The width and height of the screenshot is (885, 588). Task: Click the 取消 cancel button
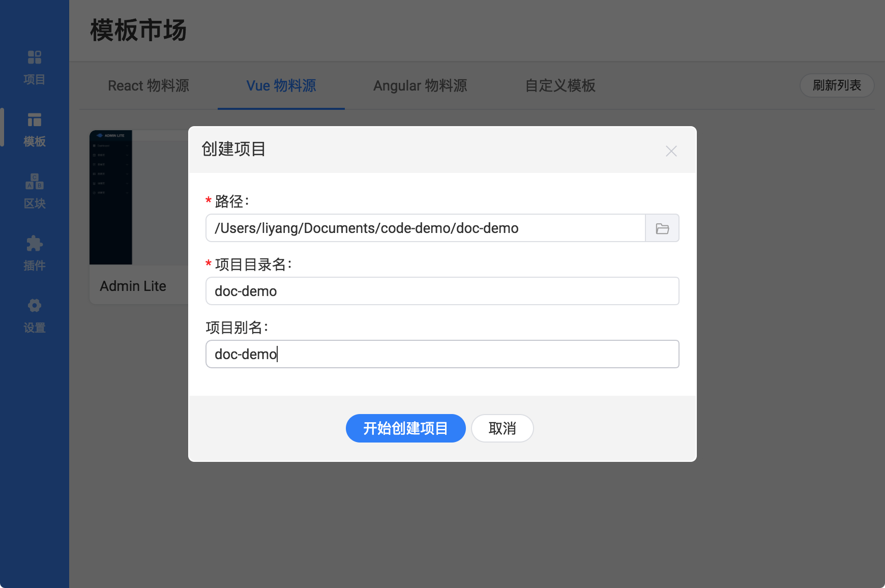click(x=502, y=428)
